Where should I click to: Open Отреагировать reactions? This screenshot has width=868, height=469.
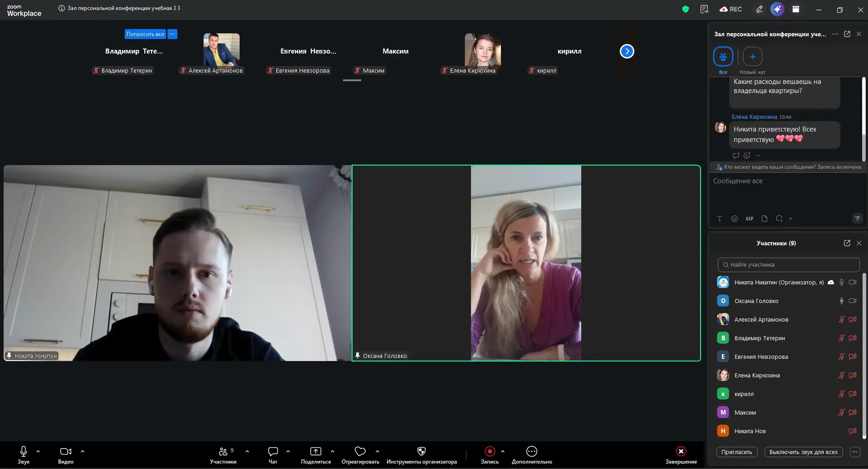(360, 455)
